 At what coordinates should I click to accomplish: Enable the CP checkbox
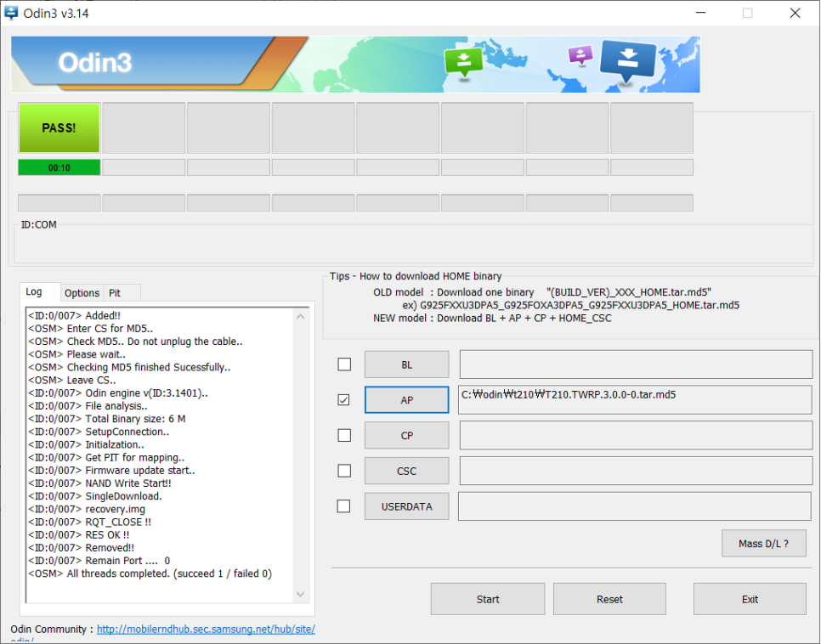344,435
